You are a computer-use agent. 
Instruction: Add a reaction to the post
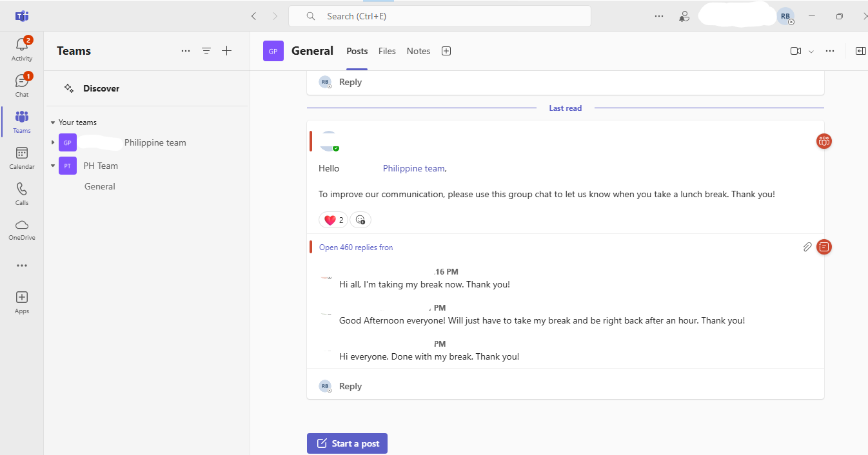pyautogui.click(x=360, y=220)
